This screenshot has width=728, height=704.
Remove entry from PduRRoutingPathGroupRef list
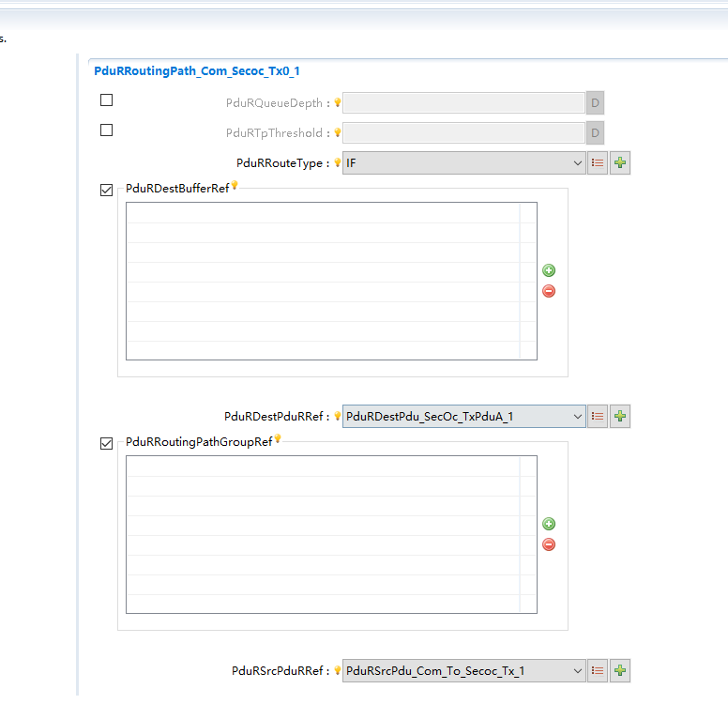click(549, 544)
